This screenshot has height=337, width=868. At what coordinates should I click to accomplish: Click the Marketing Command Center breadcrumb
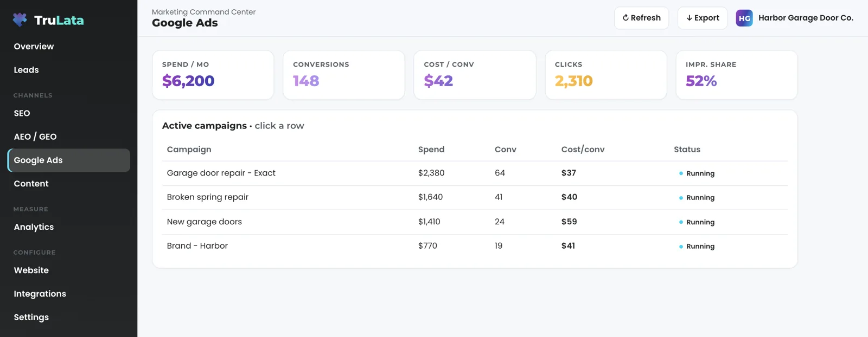(x=203, y=12)
